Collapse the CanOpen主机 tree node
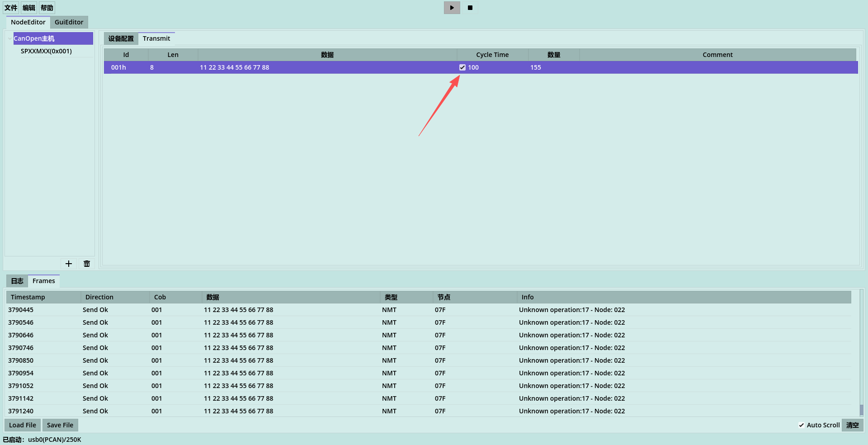This screenshot has width=868, height=445. click(9, 39)
